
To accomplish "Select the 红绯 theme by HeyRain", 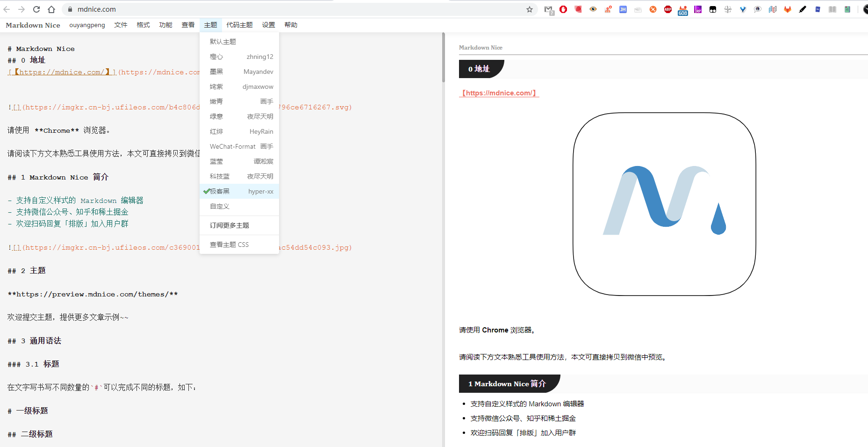I will (x=239, y=131).
